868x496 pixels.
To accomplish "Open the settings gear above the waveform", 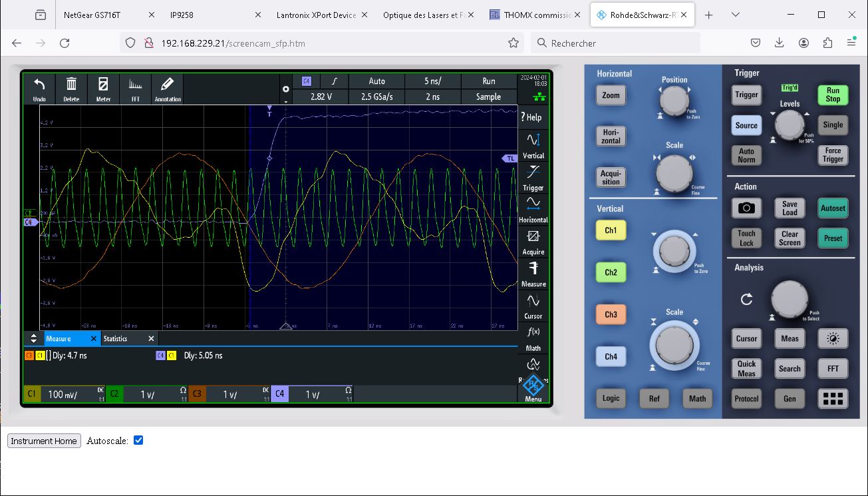I will [286, 89].
